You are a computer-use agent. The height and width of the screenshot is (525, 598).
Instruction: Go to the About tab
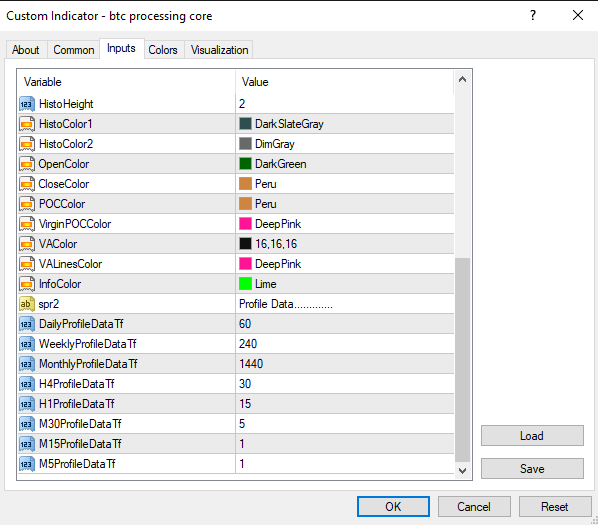(x=26, y=50)
